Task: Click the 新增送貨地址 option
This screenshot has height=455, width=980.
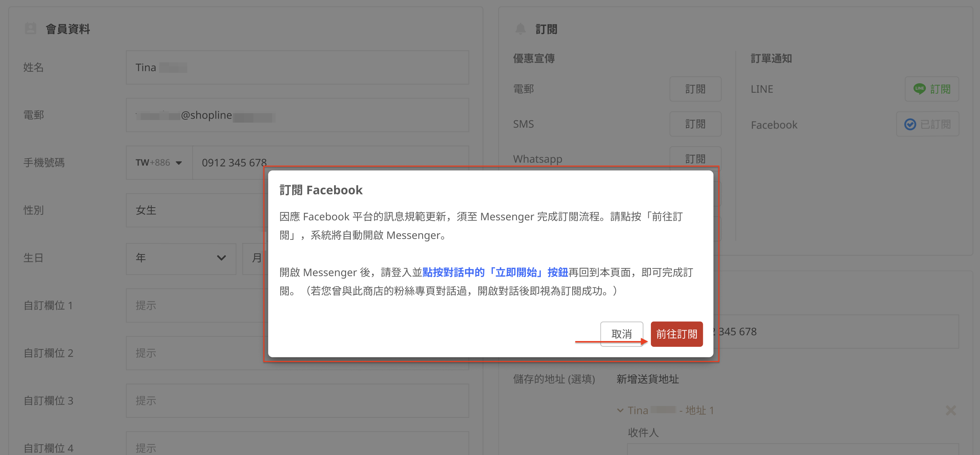Action: [x=647, y=379]
